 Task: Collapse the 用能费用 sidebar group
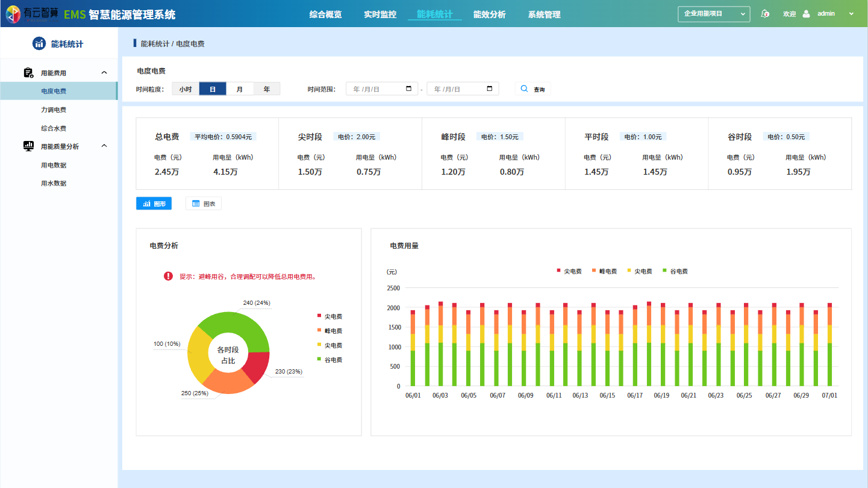pyautogui.click(x=104, y=73)
